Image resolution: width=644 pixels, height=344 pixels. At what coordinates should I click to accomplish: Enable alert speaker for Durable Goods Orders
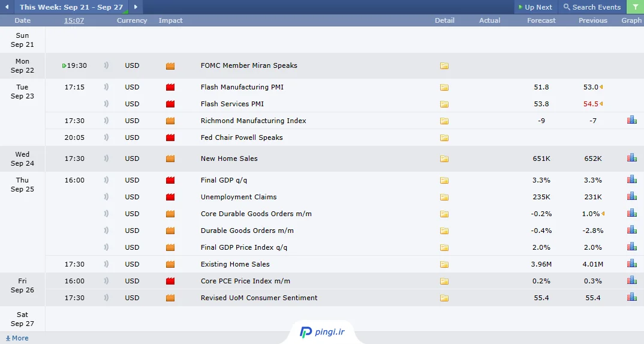tap(106, 231)
